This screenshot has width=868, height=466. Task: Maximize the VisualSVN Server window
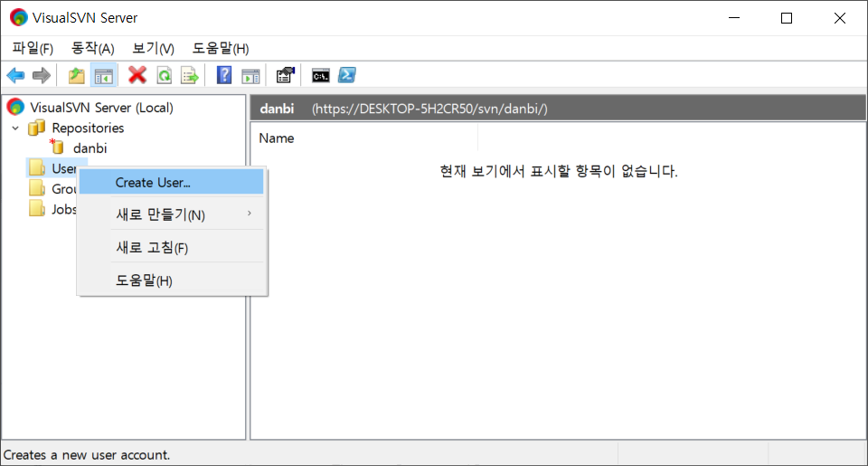(787, 18)
